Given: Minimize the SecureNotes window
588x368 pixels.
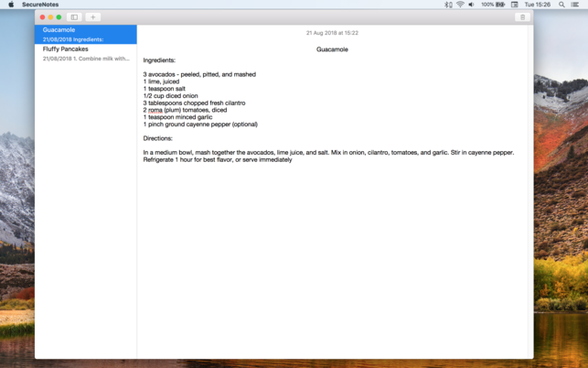Looking at the screenshot, I should click(x=50, y=16).
